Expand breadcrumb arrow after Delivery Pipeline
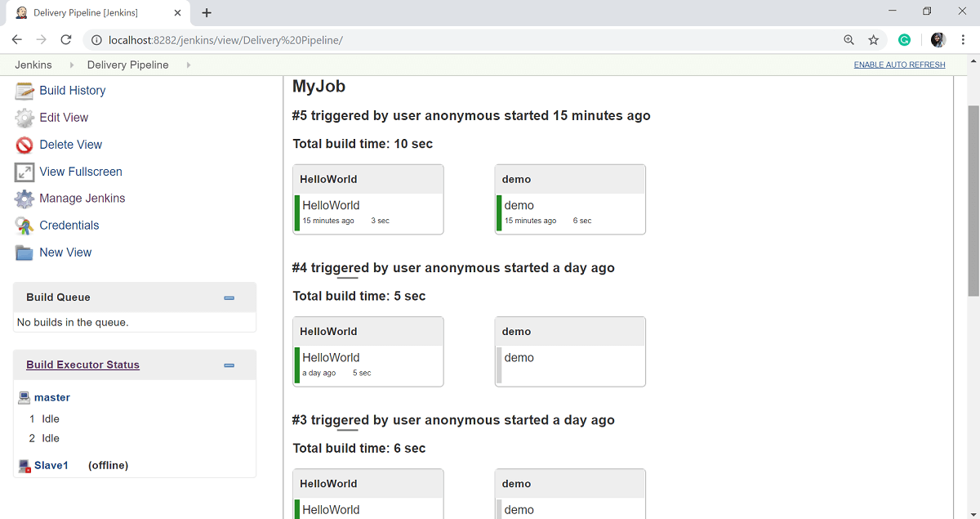Image resolution: width=980 pixels, height=519 pixels. coord(189,65)
